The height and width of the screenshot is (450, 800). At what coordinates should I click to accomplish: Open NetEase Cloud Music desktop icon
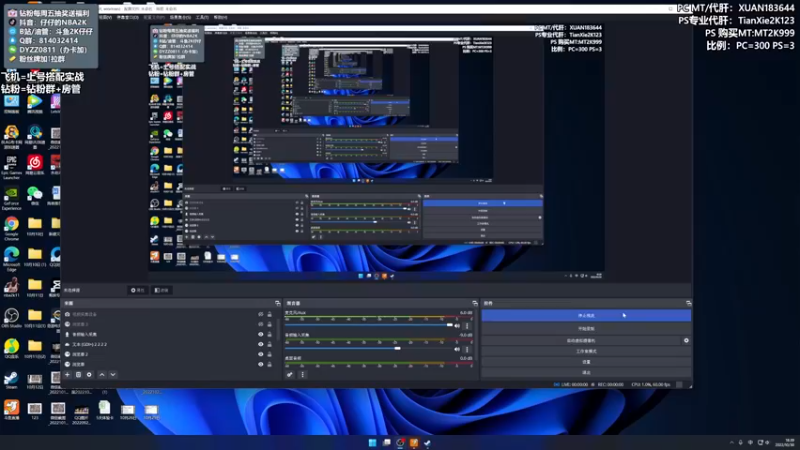click(x=35, y=165)
